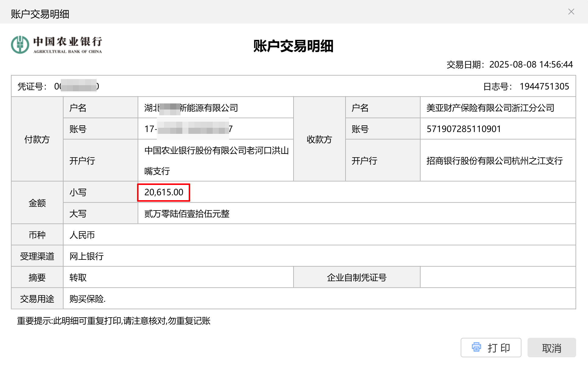588x369 pixels.
Task: Click the 大写 label
Action: 78,214
